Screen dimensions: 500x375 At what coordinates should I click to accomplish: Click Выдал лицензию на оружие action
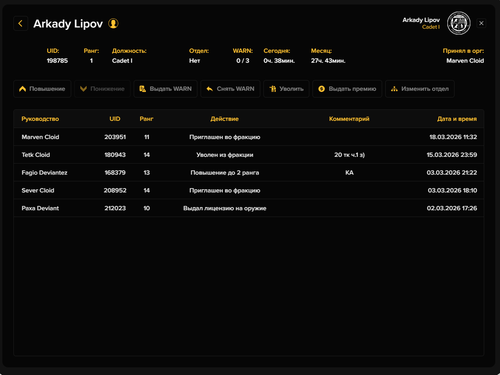225,208
